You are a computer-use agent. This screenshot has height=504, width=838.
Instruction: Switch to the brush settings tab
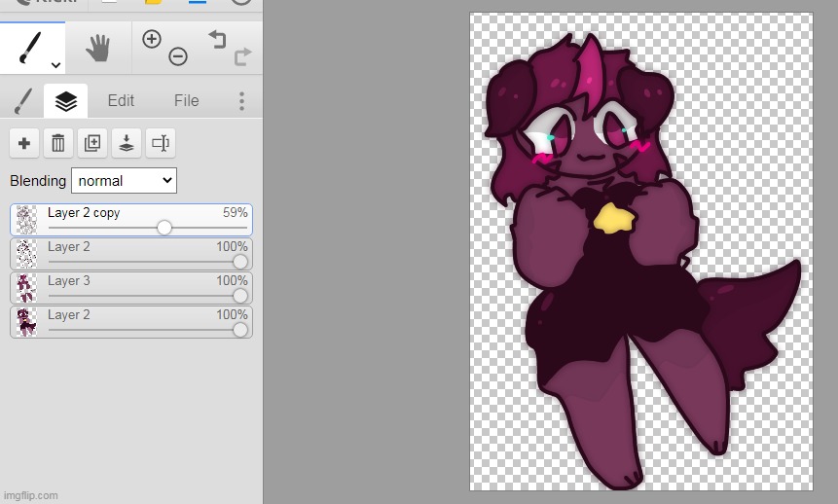coord(22,101)
